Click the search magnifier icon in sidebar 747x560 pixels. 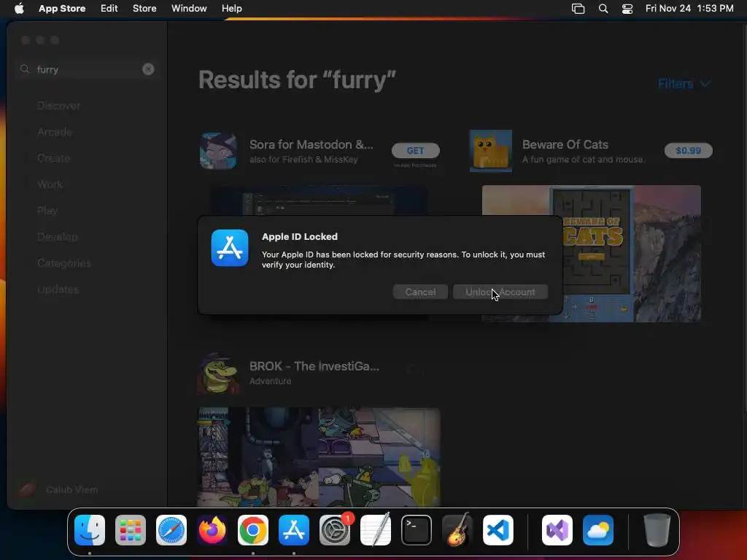pyautogui.click(x=25, y=69)
